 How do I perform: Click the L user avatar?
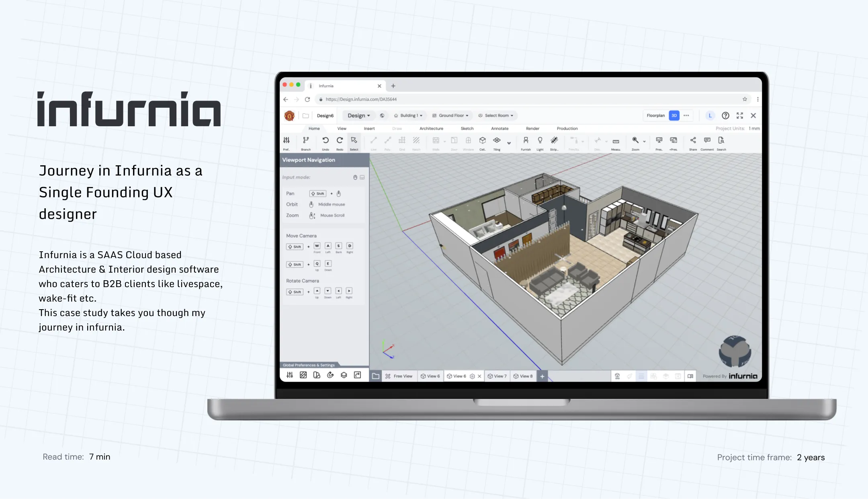710,116
